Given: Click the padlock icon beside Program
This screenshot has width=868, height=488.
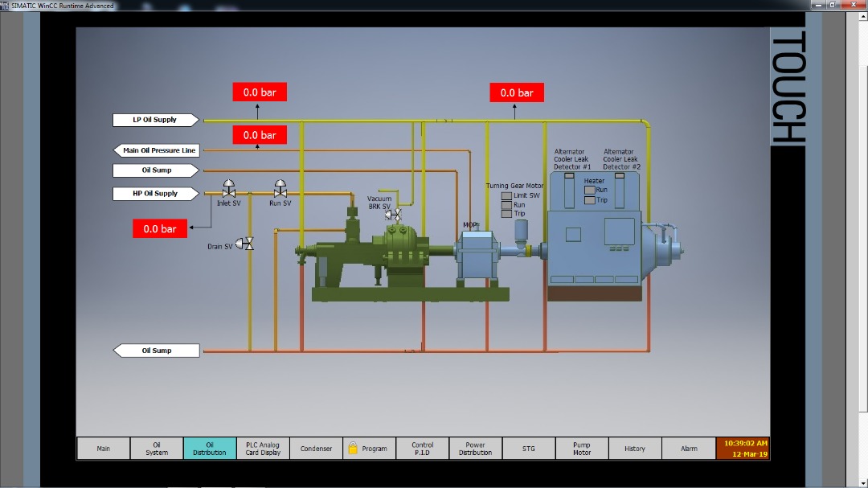Looking at the screenshot, I should click(x=353, y=448).
